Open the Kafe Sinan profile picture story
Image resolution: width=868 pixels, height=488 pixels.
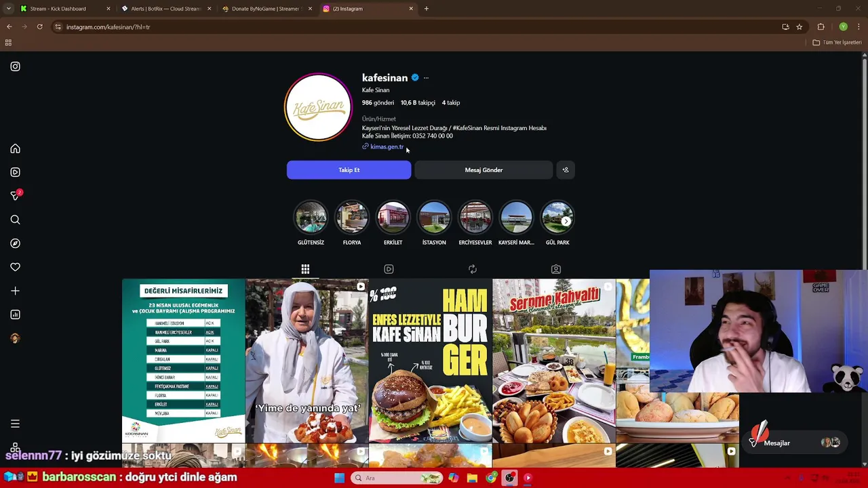coord(318,107)
